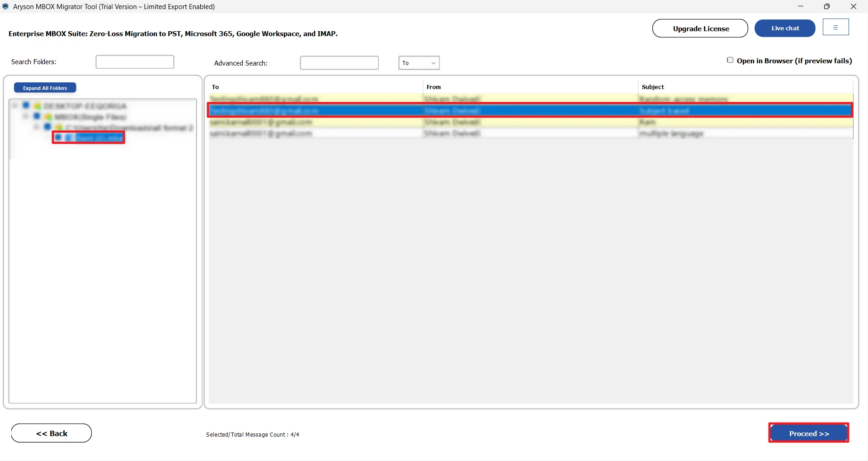Sort by the To column header
The height and width of the screenshot is (461, 868).
pyautogui.click(x=315, y=87)
